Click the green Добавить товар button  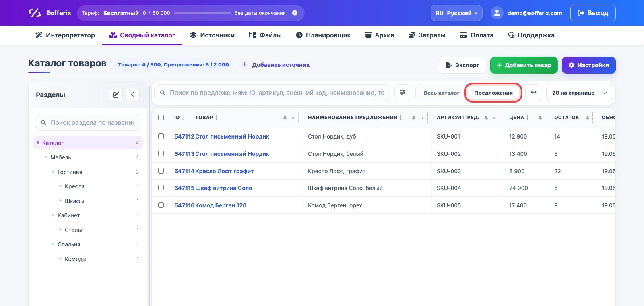pyautogui.click(x=524, y=65)
